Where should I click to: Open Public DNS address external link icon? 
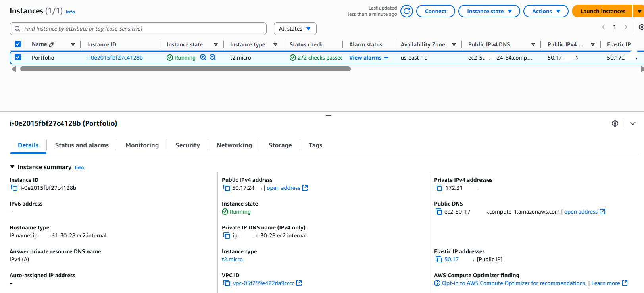[602, 212]
